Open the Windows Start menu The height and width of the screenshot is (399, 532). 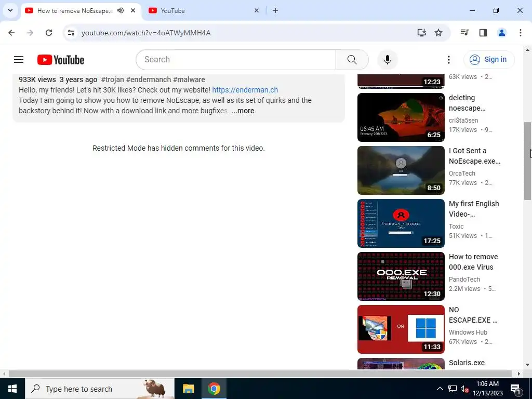pyautogui.click(x=12, y=389)
